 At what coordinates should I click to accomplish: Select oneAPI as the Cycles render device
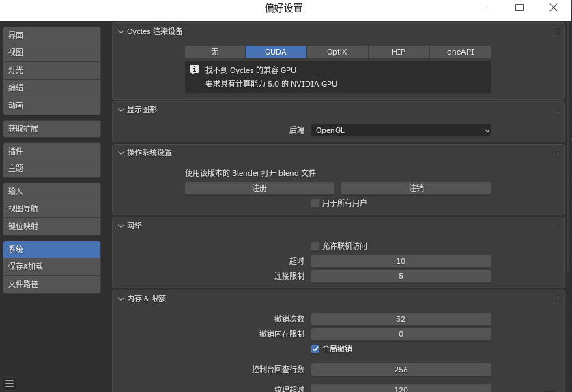click(460, 52)
